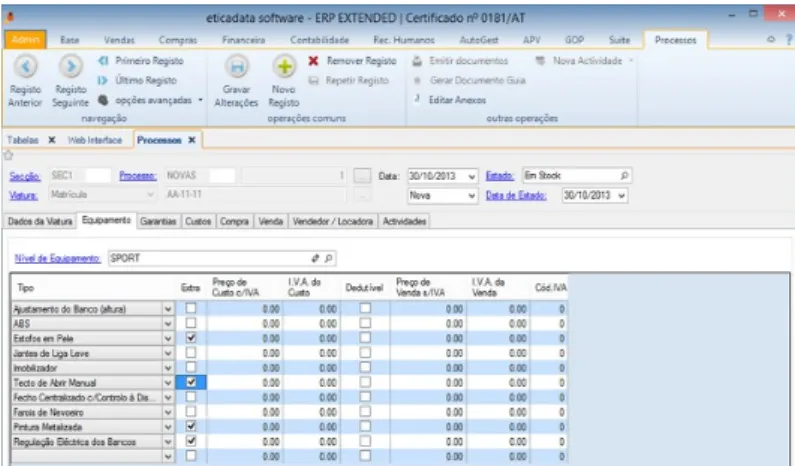Collapse the ribbon with the arrow icon

point(771,39)
